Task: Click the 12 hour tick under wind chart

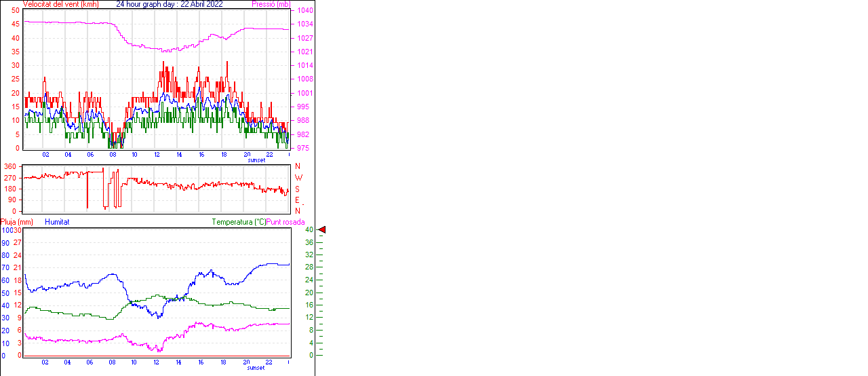Action: pos(157,155)
